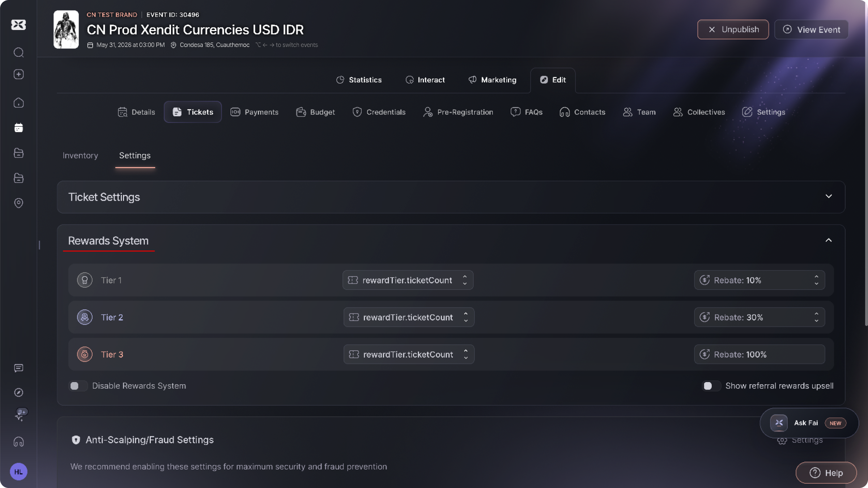Click the Ask Fai assistant icon
This screenshot has width=868, height=488.
click(x=779, y=423)
